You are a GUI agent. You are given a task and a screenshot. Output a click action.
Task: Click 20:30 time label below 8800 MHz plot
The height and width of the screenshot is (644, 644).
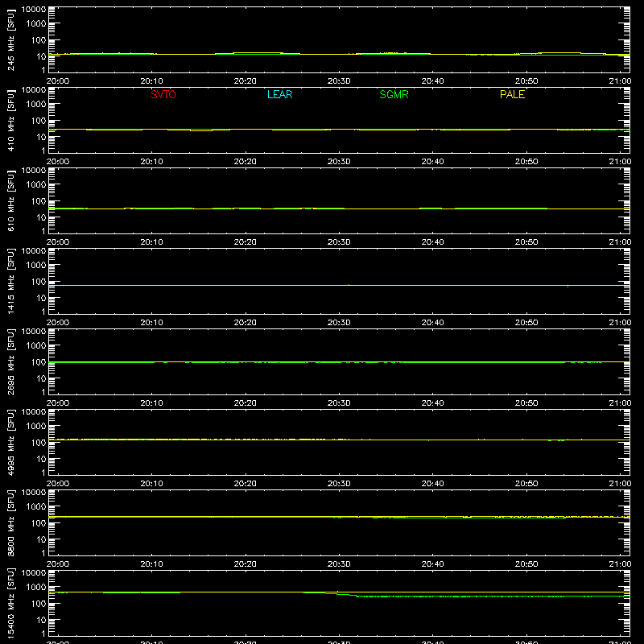point(339,564)
